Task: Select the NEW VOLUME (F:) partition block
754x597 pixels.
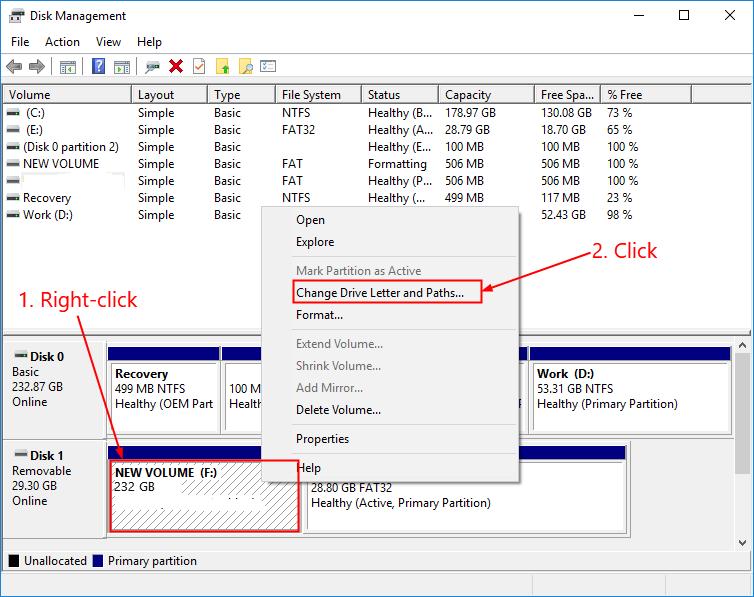Action: [x=204, y=495]
